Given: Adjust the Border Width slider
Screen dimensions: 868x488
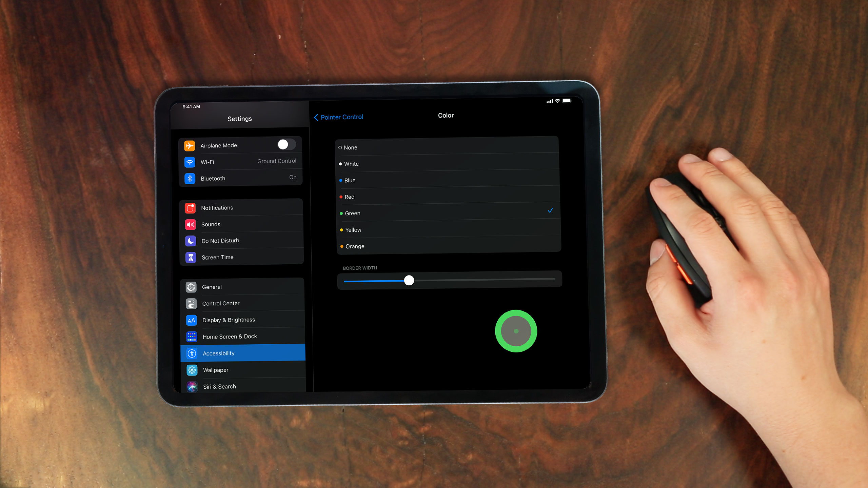Looking at the screenshot, I should point(408,280).
